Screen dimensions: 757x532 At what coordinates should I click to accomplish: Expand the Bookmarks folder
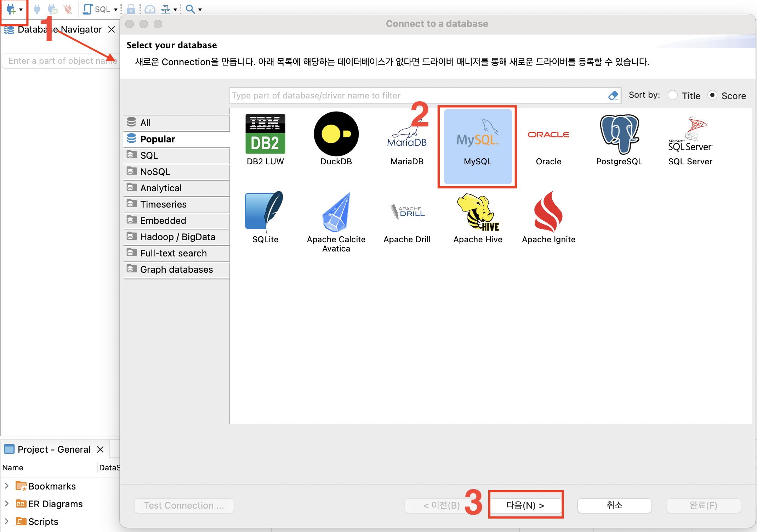(6, 486)
